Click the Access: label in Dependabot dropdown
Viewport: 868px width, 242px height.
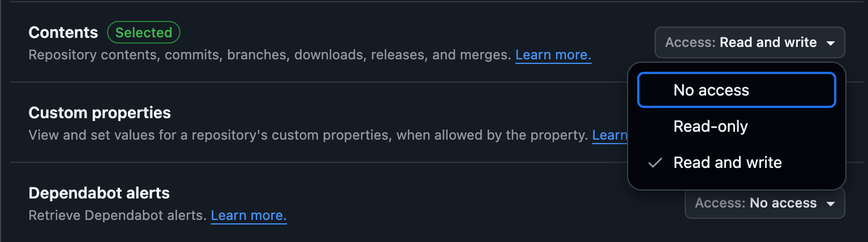[x=720, y=203]
